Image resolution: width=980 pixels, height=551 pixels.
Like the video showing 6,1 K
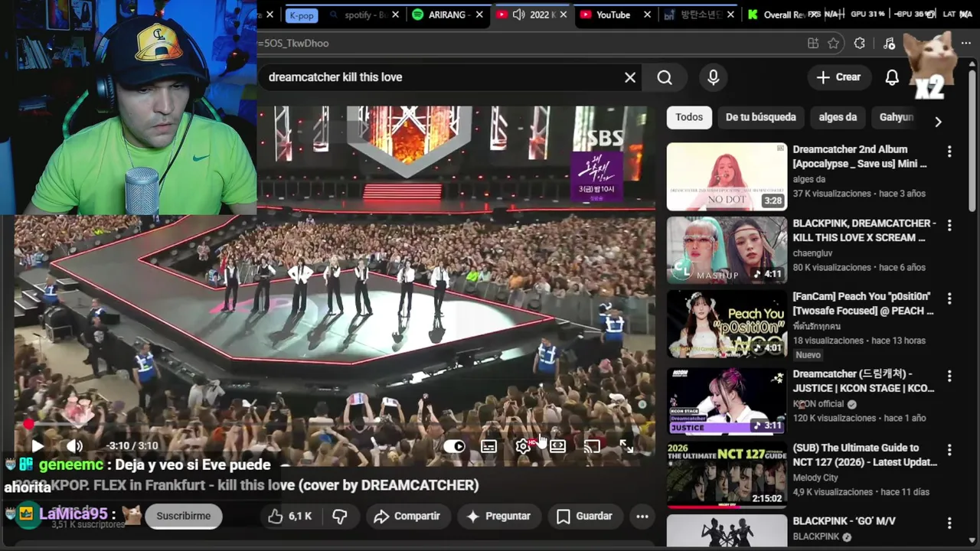[289, 517]
